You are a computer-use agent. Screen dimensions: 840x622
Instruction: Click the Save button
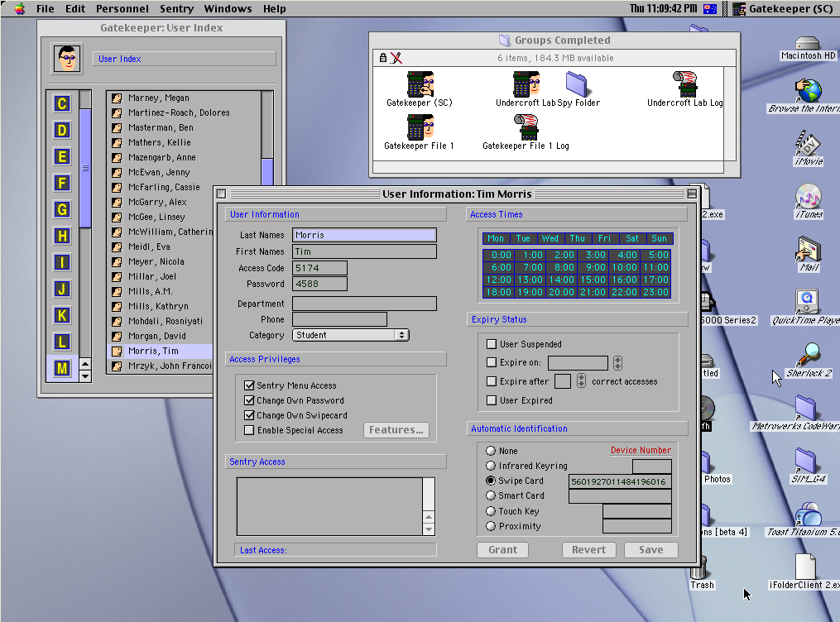pos(650,550)
